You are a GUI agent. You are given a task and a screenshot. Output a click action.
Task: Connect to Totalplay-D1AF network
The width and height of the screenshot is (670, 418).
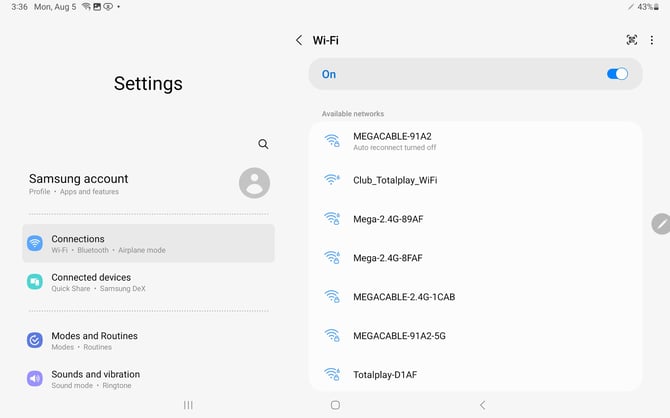pyautogui.click(x=475, y=374)
